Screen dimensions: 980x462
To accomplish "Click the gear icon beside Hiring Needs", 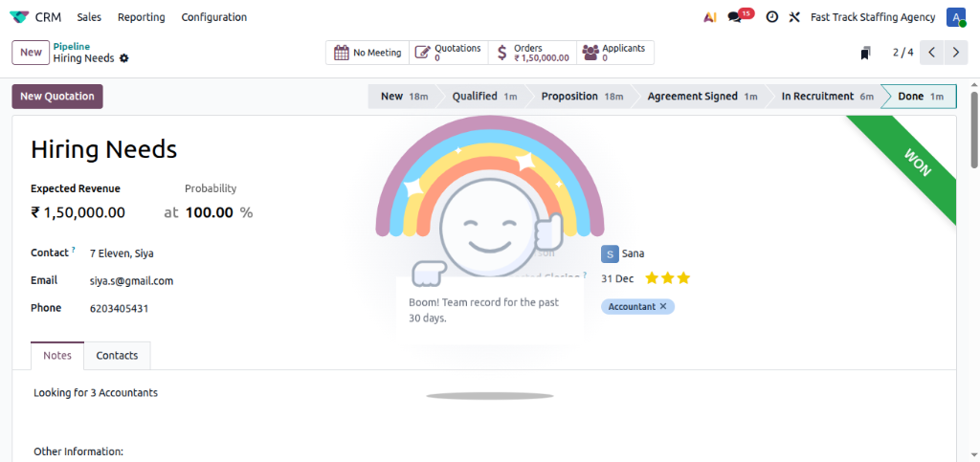I will pos(124,58).
